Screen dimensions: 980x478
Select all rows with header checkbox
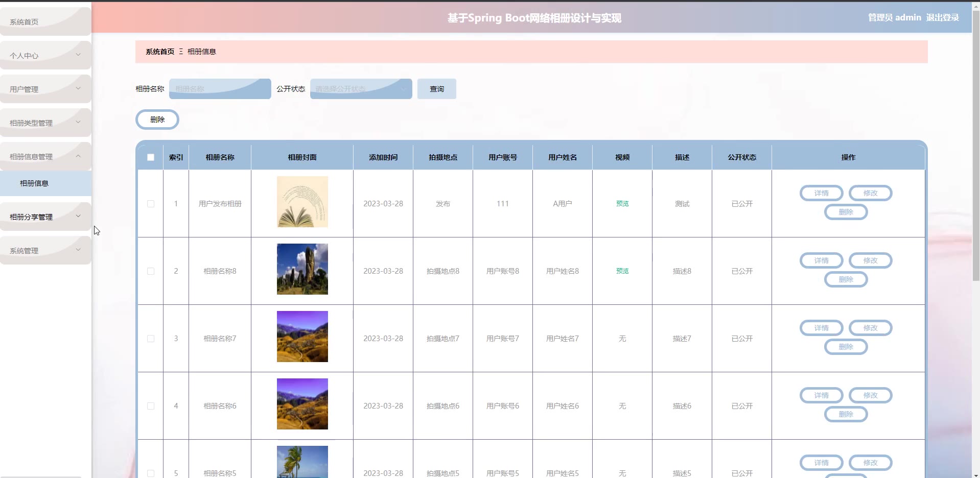click(x=151, y=157)
